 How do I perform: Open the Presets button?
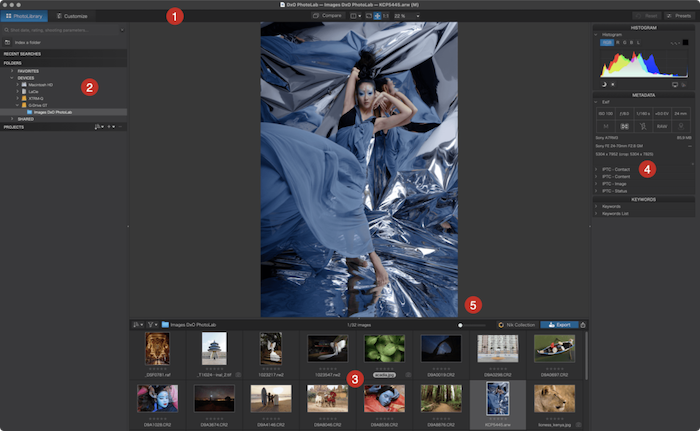coord(674,17)
